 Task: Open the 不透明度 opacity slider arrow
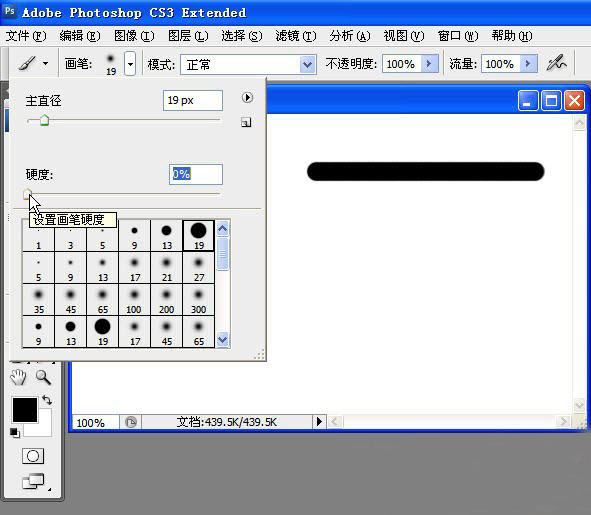tap(429, 64)
